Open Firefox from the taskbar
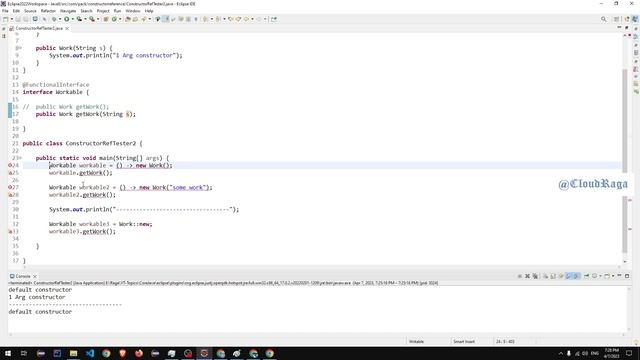 pyautogui.click(x=139, y=353)
